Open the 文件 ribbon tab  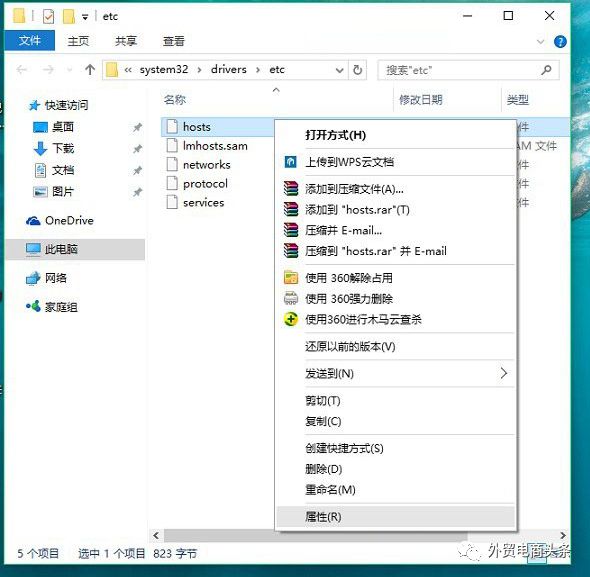(30, 40)
